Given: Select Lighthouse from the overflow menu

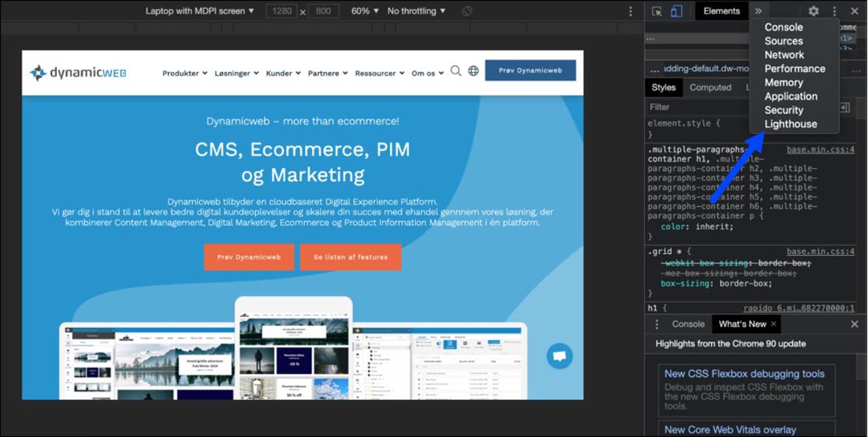Looking at the screenshot, I should click(x=791, y=124).
